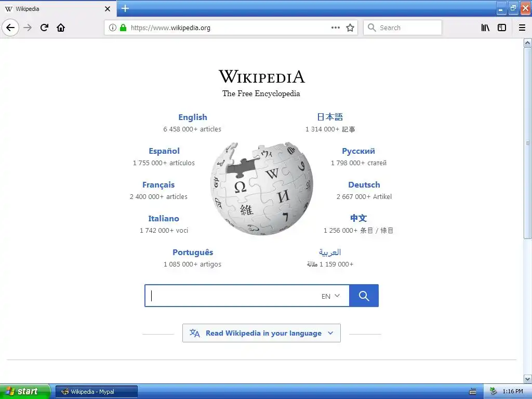Click the browser back arrow button
The image size is (532, 399).
coord(10,28)
